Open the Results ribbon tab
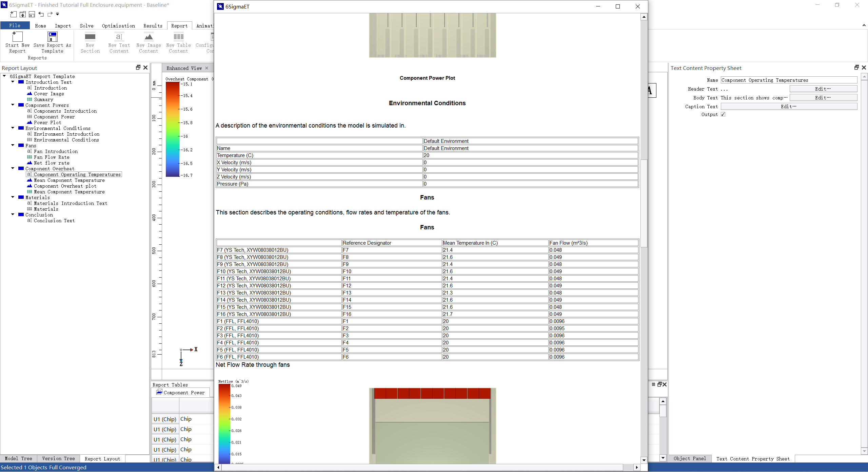868x472 pixels. pos(153,26)
